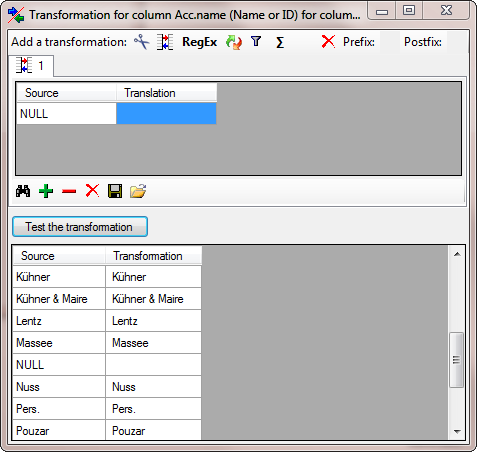
Task: Click scrollbar up arrow in results list
Action: click(x=457, y=254)
